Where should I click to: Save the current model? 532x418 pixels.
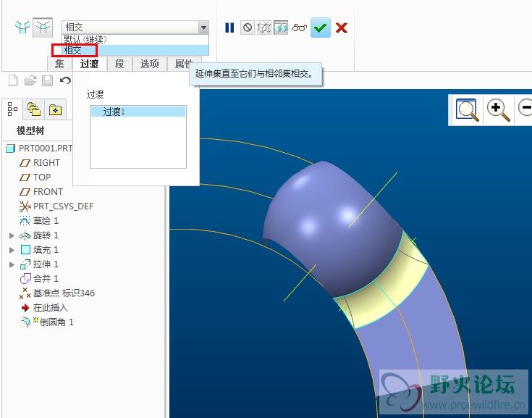47,80
